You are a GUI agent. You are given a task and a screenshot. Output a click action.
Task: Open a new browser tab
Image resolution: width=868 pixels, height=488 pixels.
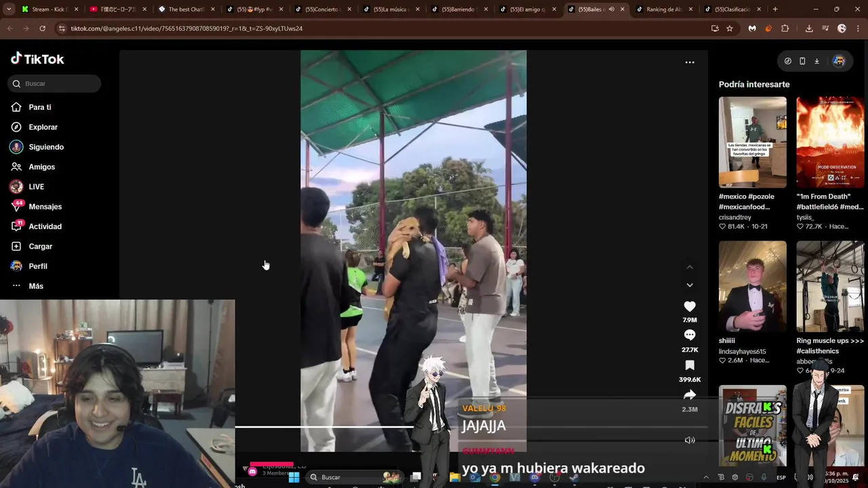point(775,9)
